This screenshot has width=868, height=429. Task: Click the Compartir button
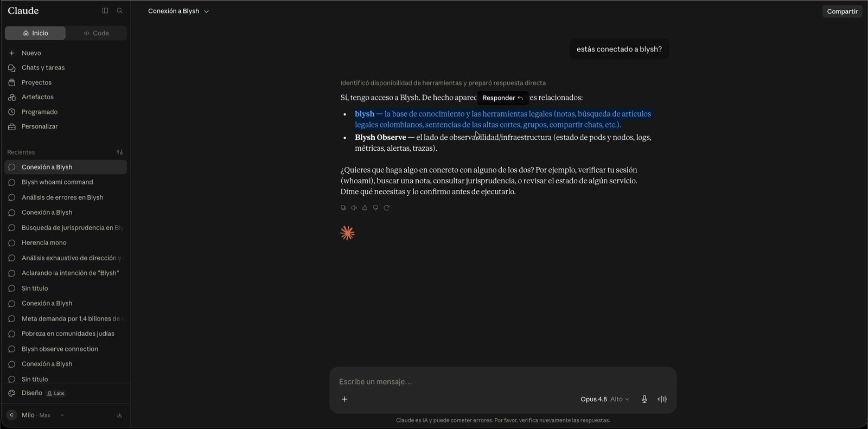pos(842,11)
